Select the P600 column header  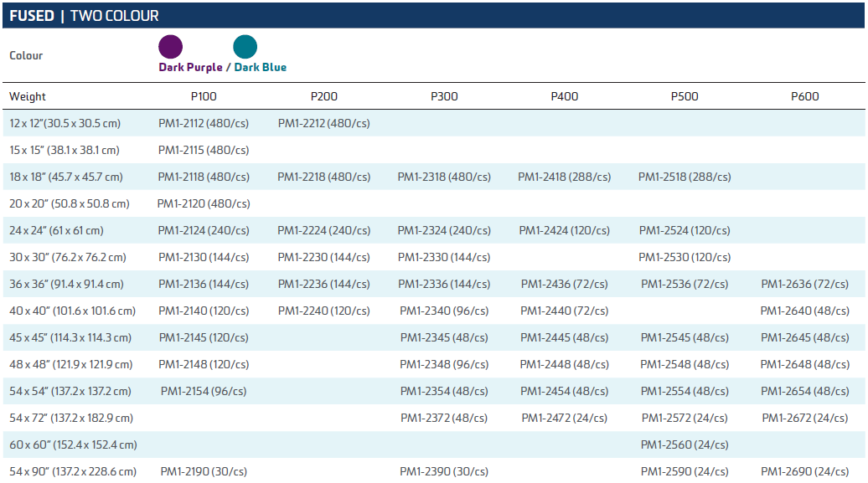point(804,96)
